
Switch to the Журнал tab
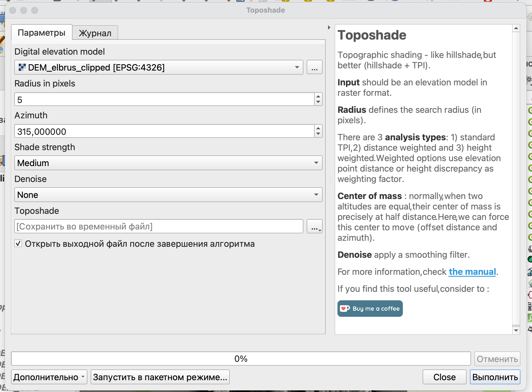[95, 33]
